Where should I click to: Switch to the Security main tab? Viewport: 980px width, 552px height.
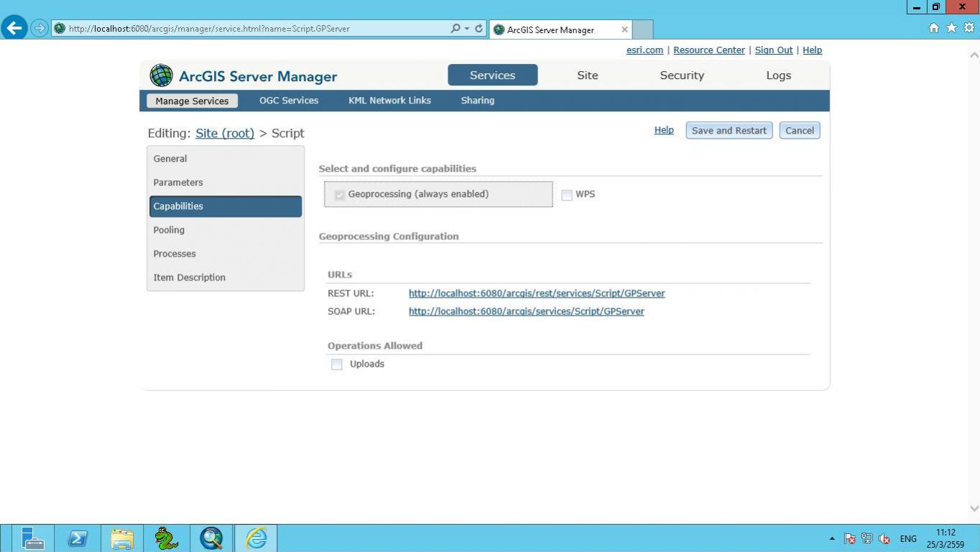coord(682,75)
